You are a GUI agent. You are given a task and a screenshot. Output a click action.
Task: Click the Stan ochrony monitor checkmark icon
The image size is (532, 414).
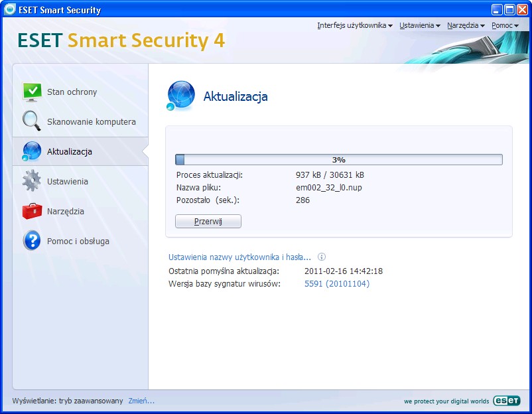pyautogui.click(x=32, y=92)
